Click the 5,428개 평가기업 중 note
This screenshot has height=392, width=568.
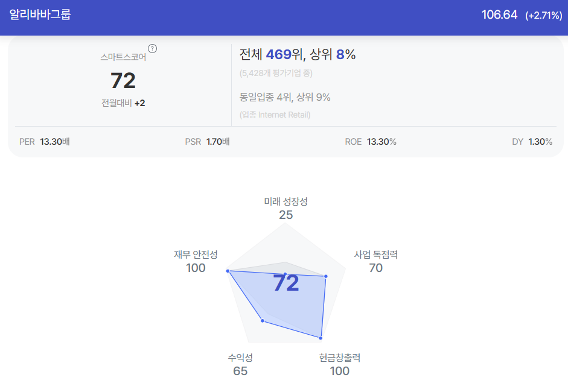[276, 73]
